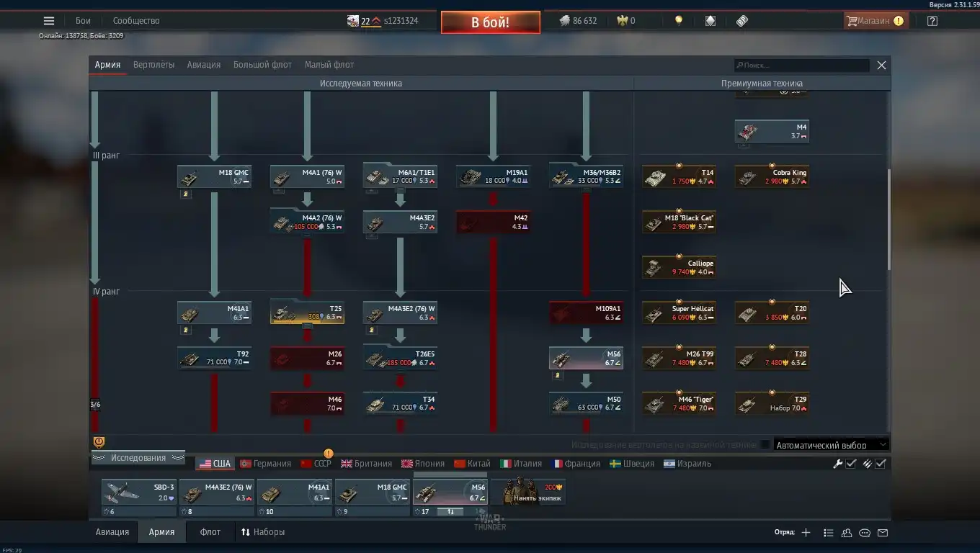Click the lightbulb tips icon
The height and width of the screenshot is (553, 980).
pyautogui.click(x=679, y=21)
